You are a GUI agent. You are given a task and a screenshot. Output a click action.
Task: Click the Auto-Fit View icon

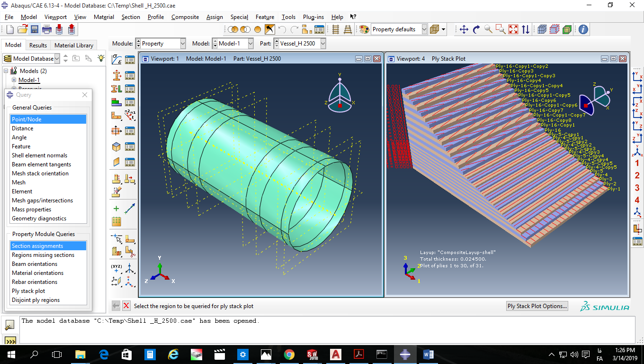pyautogui.click(x=513, y=29)
